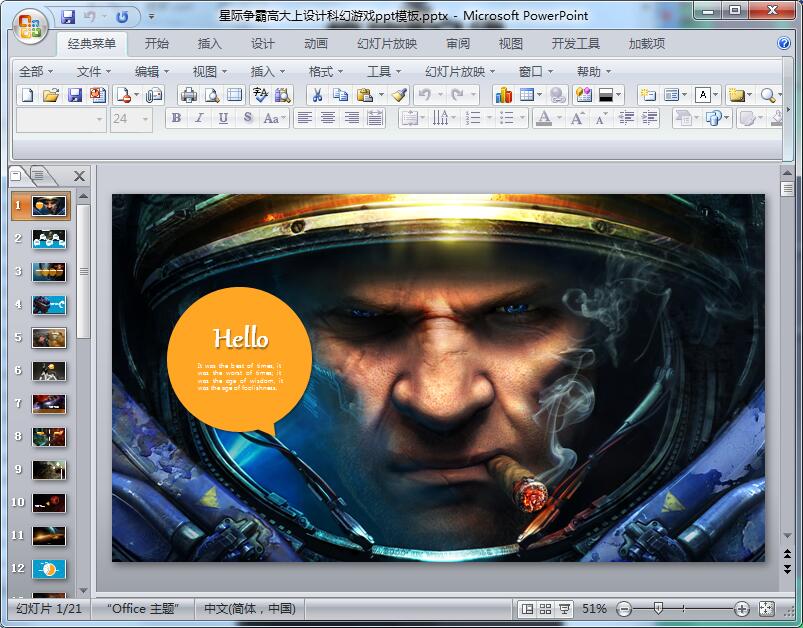Switch to Normal view in status bar

[x=527, y=609]
